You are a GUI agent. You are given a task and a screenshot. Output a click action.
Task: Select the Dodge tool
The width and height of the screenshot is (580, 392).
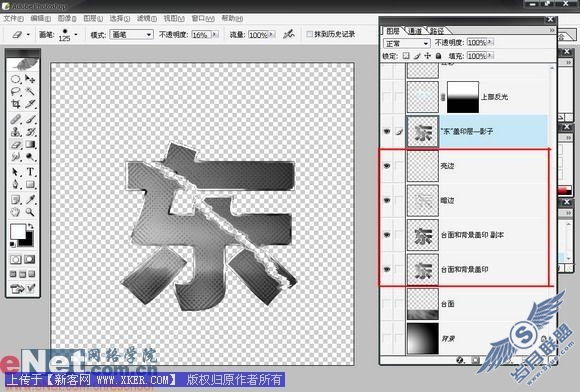30,157
